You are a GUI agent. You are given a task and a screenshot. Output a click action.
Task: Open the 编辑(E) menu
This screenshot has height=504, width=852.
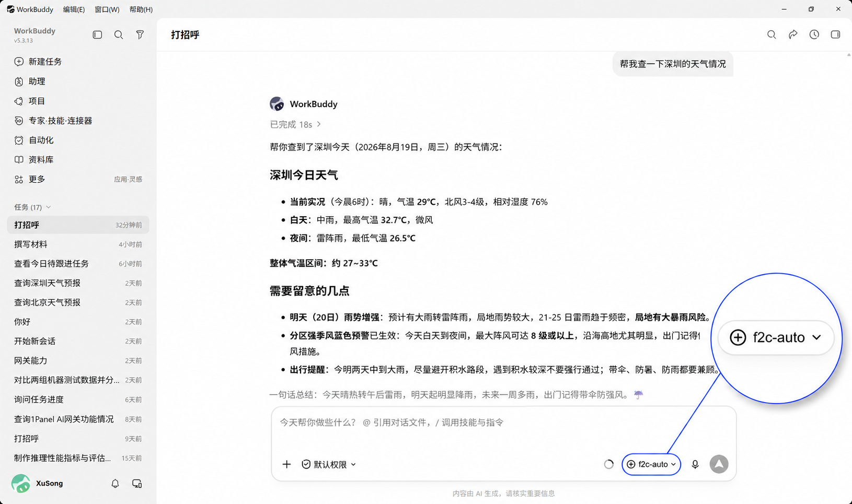pyautogui.click(x=74, y=9)
